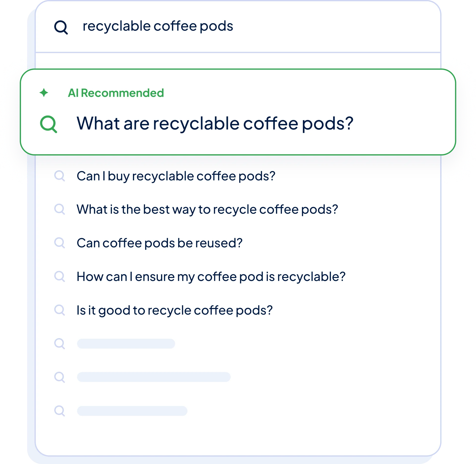476x464 pixels.
Task: Pick 'What is the best way to recycle coffee pods?'
Action: 207,210
